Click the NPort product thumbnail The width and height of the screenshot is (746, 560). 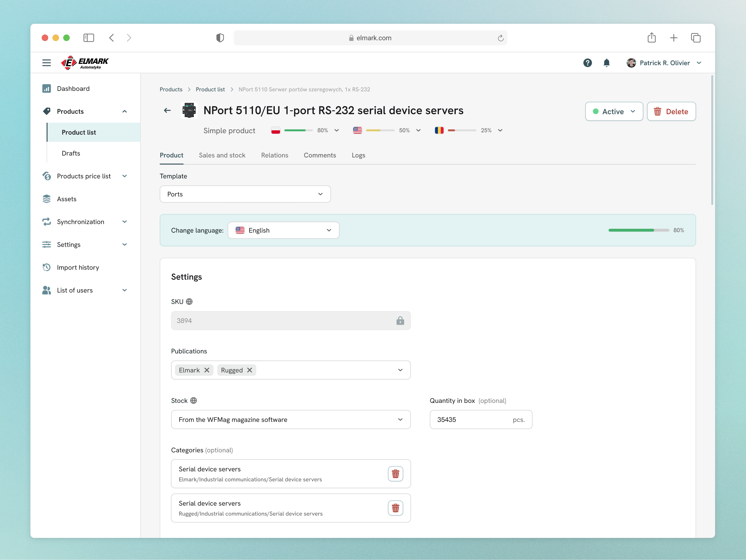[x=189, y=110]
